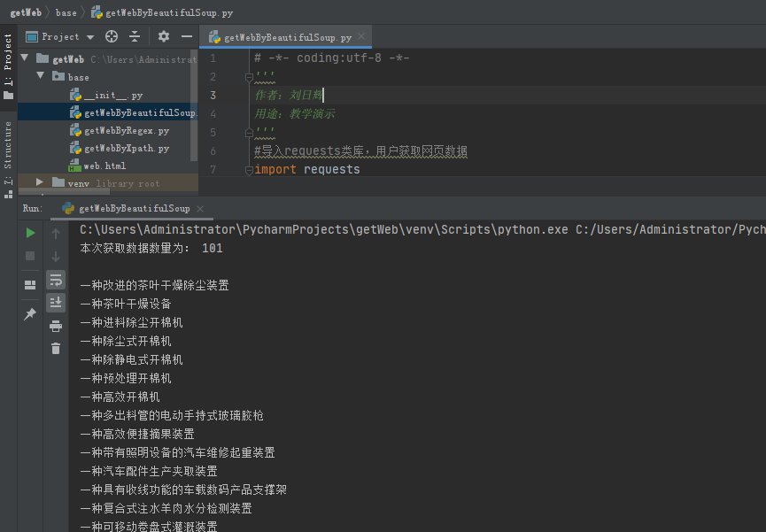Fold the docstring end marker at line 5
Viewport: 766px width, 532px height.
(249, 133)
